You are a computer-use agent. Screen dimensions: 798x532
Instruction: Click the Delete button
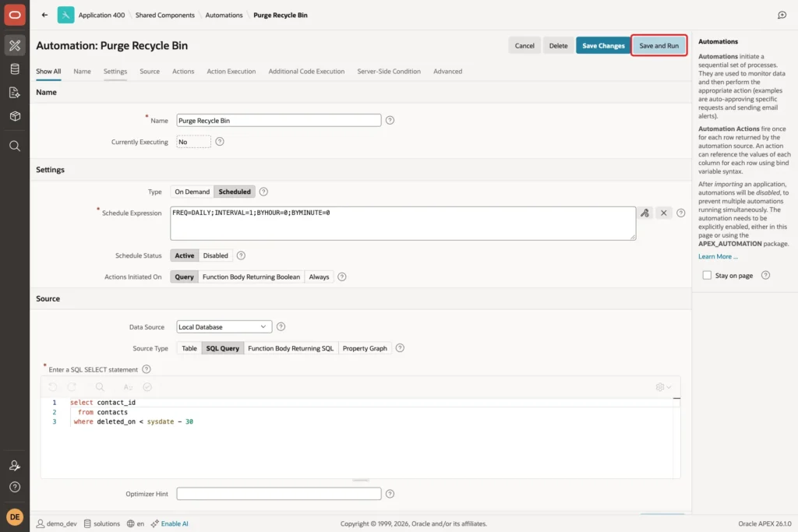558,45
